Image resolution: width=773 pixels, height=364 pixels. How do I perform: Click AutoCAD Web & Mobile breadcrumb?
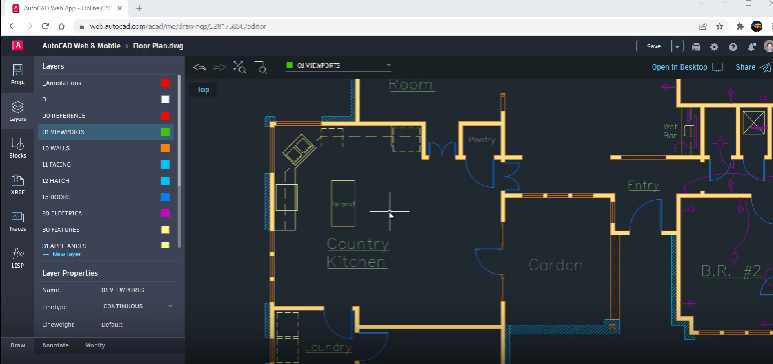tap(81, 46)
